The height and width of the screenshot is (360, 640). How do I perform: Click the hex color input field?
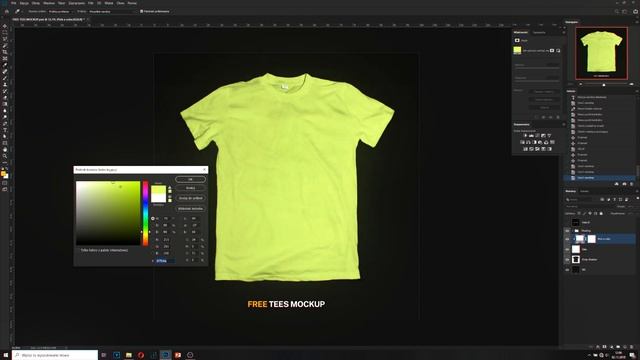click(x=165, y=260)
